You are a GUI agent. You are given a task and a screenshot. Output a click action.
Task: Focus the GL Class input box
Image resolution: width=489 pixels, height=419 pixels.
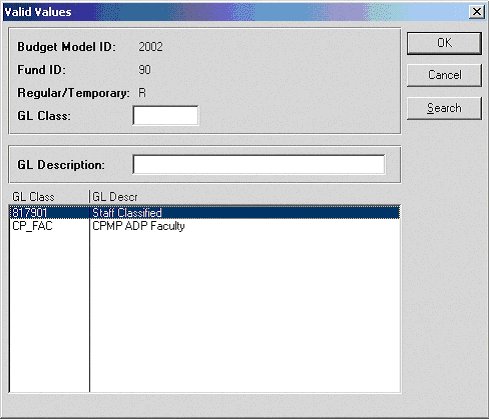pyautogui.click(x=165, y=115)
